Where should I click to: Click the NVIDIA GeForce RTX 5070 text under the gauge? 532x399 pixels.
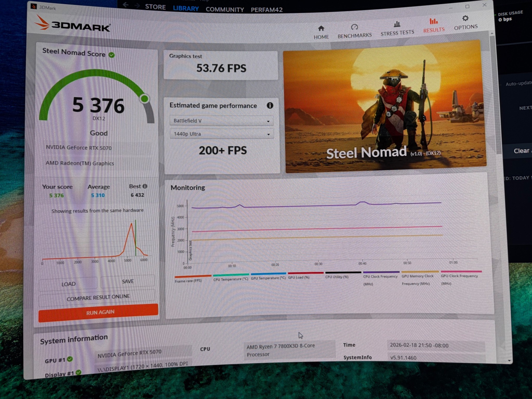[78, 147]
